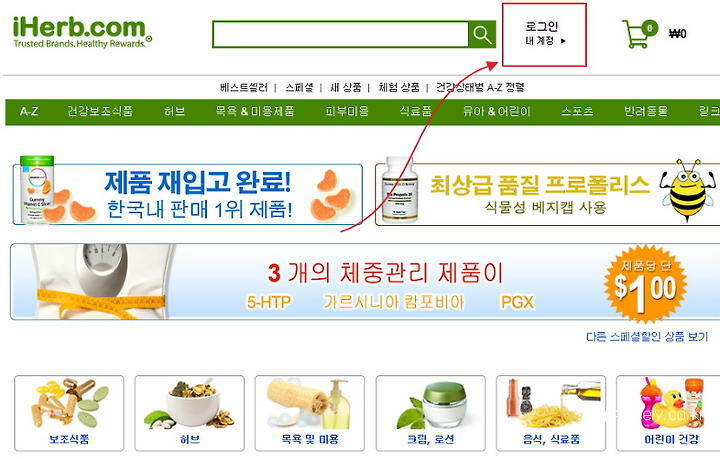This screenshot has height=459, width=720.
Task: Click the 베스트셀러 link
Action: [243, 87]
